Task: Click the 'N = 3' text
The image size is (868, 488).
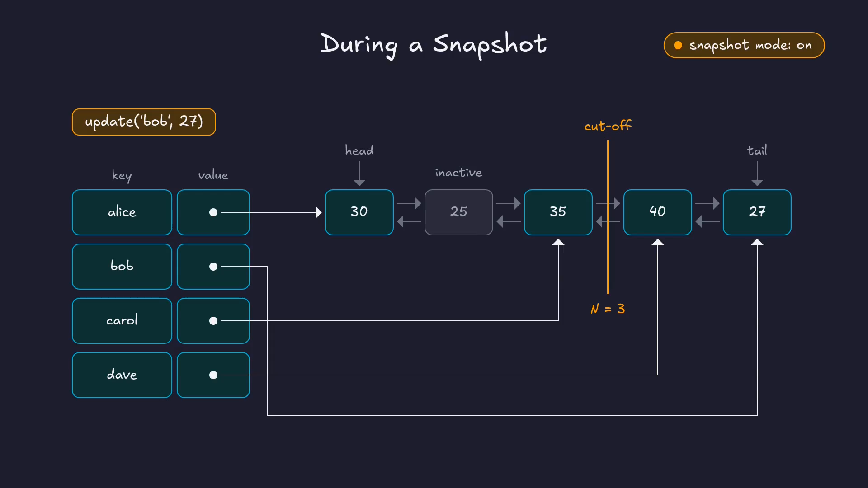Action: [x=608, y=309]
